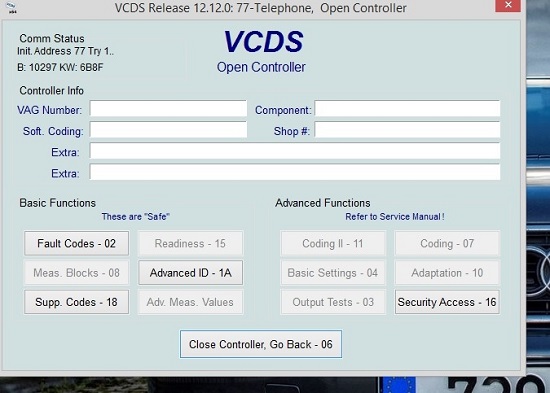Click the first Extra field
The image size is (550, 393).
(x=295, y=151)
